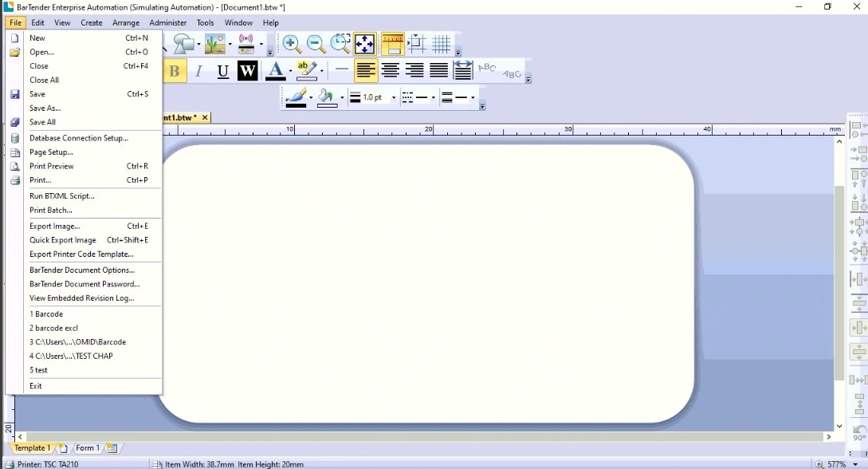Open the text highlight color dropdown arrow
The image size is (868, 469).
click(x=321, y=70)
